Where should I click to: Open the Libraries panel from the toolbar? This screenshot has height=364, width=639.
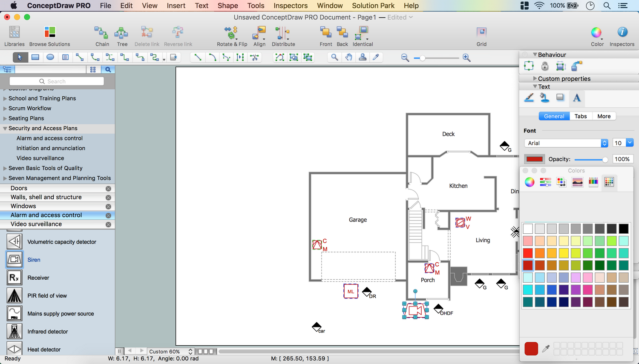coord(14,32)
